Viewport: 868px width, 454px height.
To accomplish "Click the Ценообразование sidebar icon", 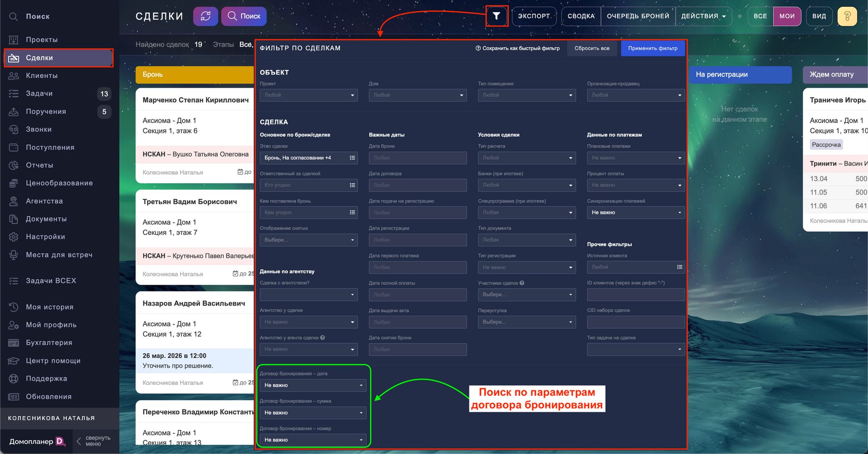I will 14,183.
